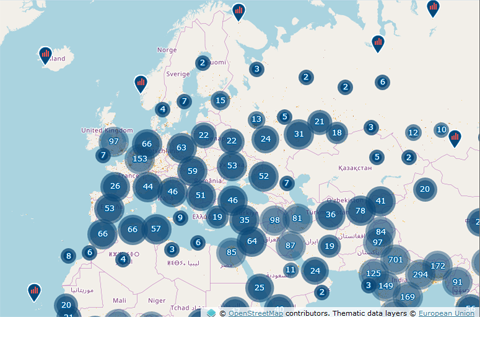Select the 12 cluster marker
480x360 pixels.
tap(413, 133)
